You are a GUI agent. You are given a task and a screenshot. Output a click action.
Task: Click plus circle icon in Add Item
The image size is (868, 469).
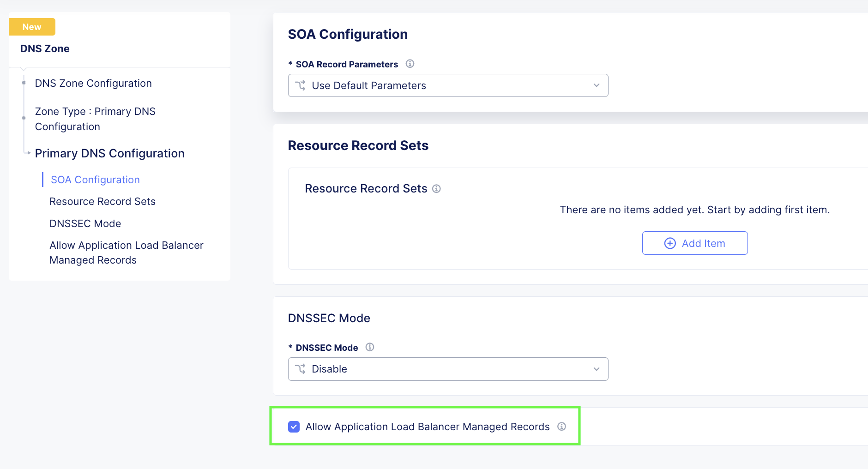[x=670, y=243]
